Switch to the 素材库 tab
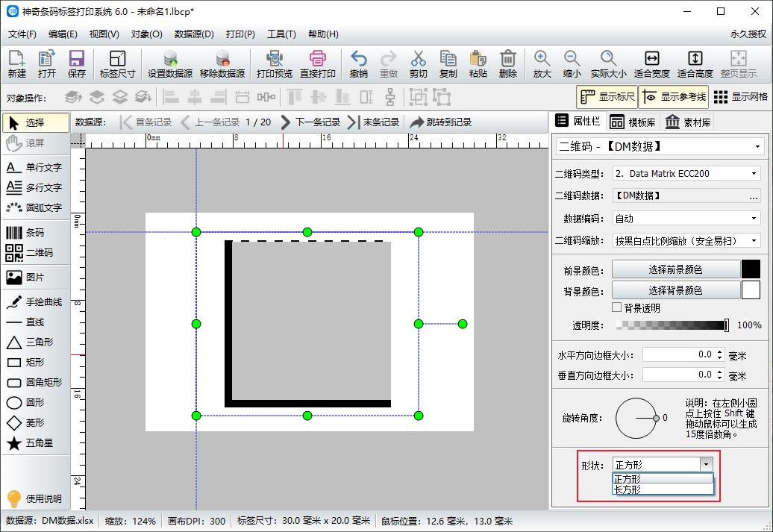This screenshot has width=773, height=532. point(688,122)
